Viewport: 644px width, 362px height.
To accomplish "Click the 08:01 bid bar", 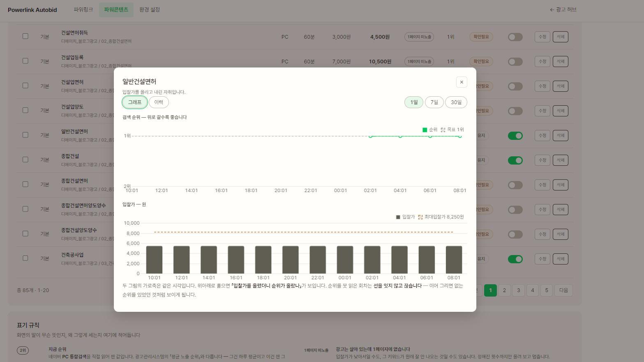I will [x=454, y=260].
